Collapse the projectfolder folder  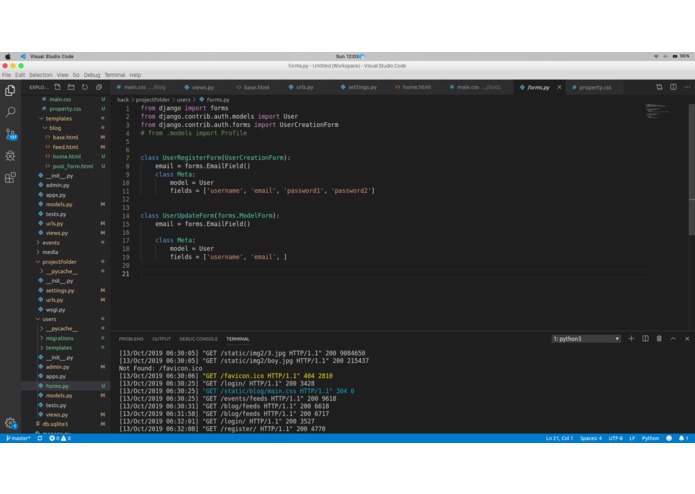pyautogui.click(x=59, y=262)
